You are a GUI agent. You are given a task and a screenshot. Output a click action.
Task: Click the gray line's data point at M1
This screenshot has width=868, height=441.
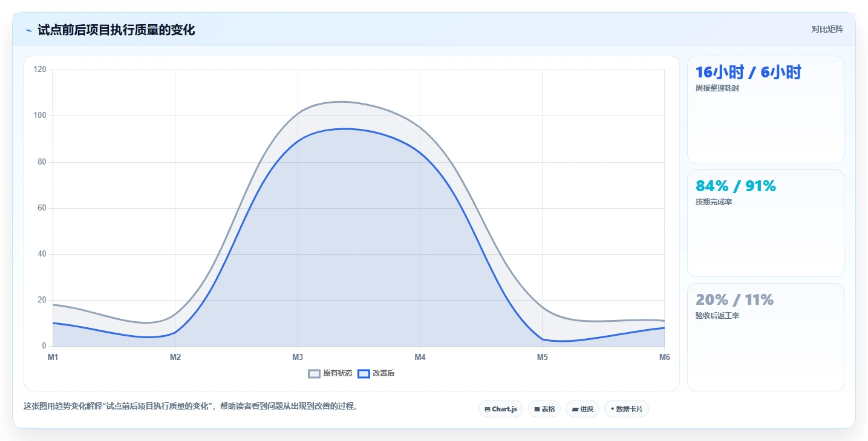pos(53,304)
